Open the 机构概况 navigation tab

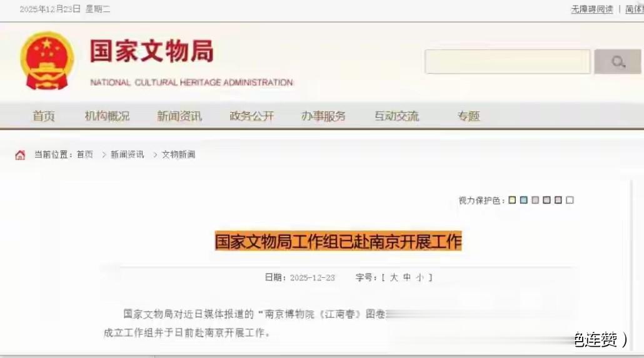(x=107, y=116)
